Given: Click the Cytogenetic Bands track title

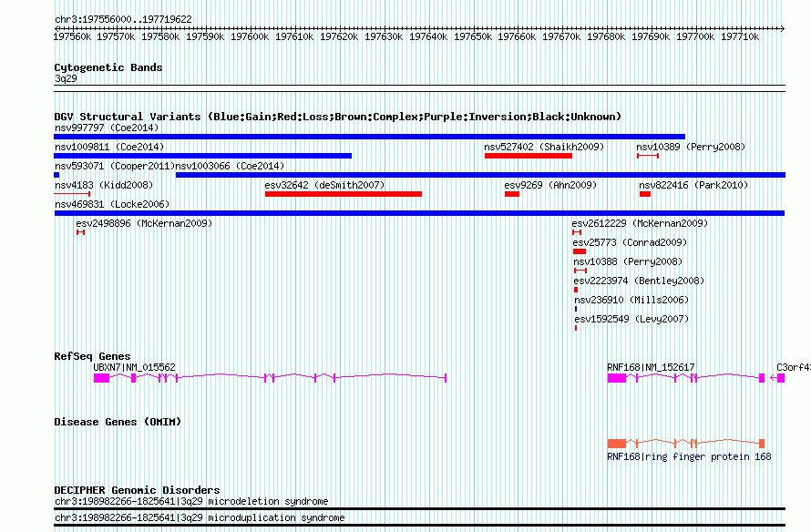Looking at the screenshot, I should pyautogui.click(x=108, y=67).
